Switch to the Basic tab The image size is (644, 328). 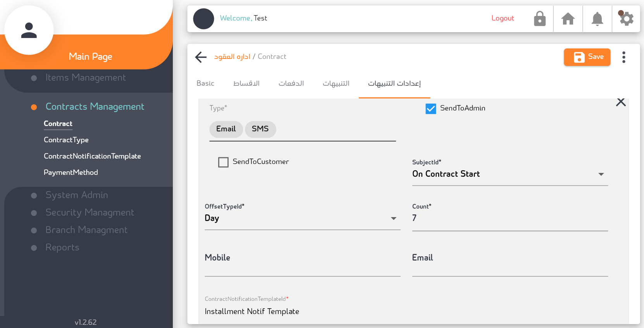[x=205, y=83]
